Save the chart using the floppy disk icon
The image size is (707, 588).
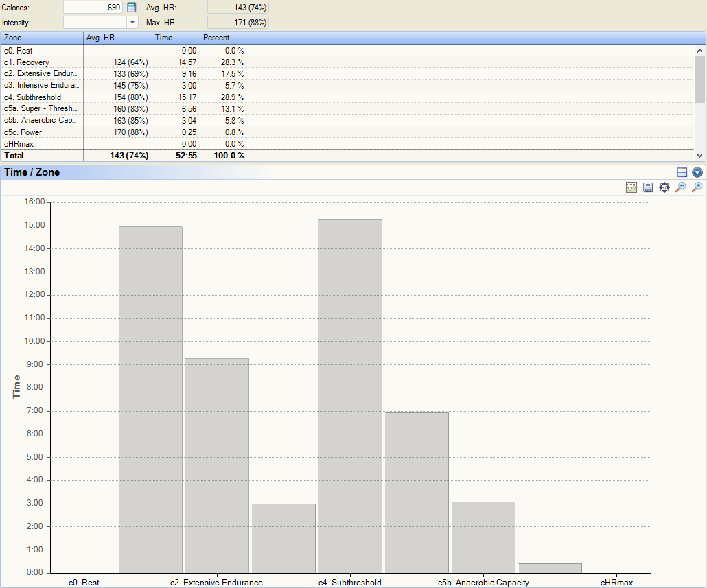tap(648, 187)
